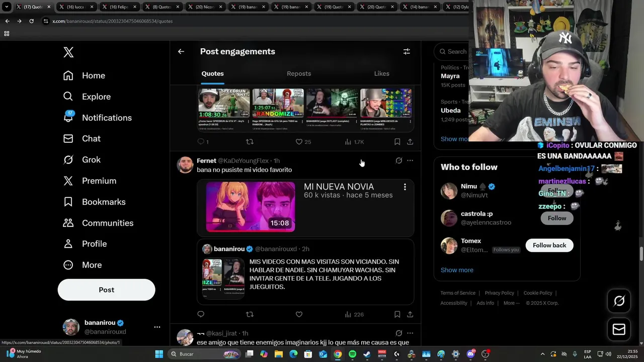
Task: Repost Fernet's post
Action: click(250, 314)
